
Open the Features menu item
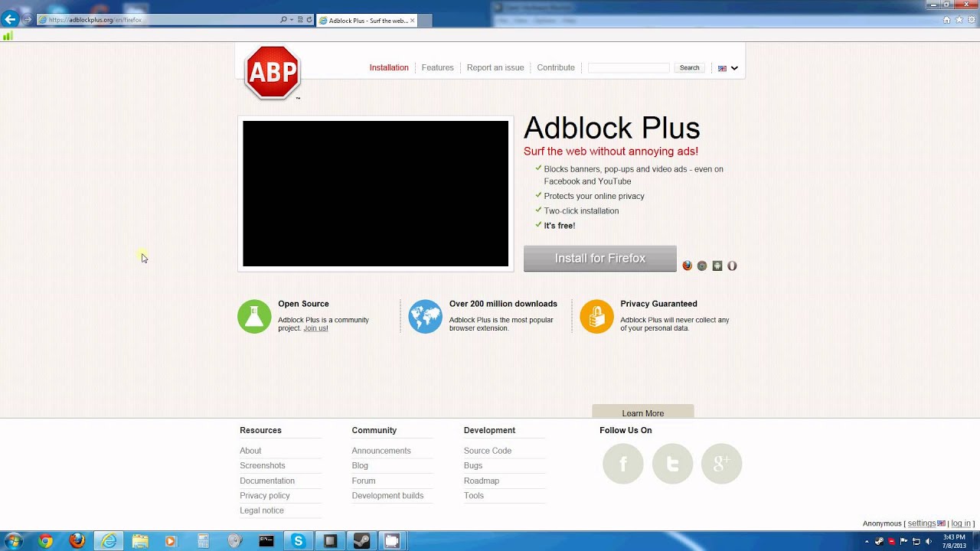coord(437,67)
